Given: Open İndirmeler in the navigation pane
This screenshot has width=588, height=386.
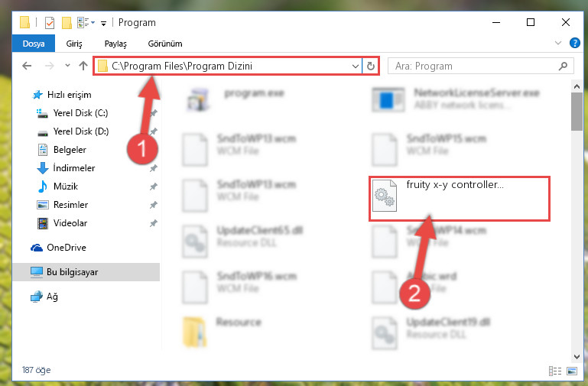Looking at the screenshot, I should 74,168.
